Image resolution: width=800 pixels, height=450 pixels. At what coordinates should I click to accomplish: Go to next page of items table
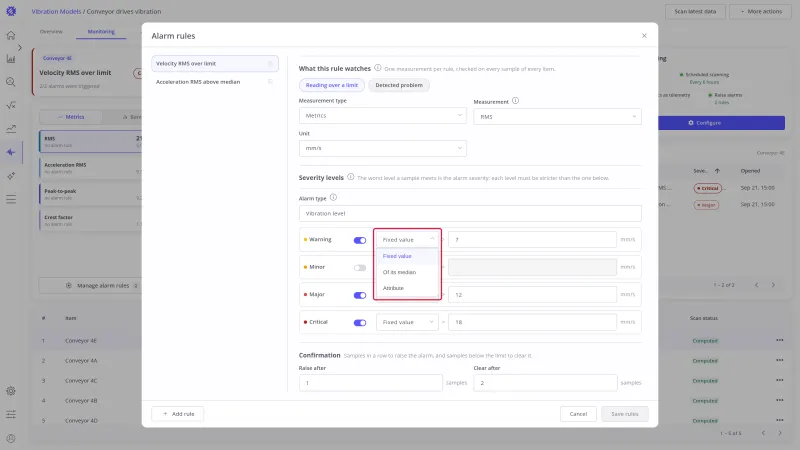[780, 433]
